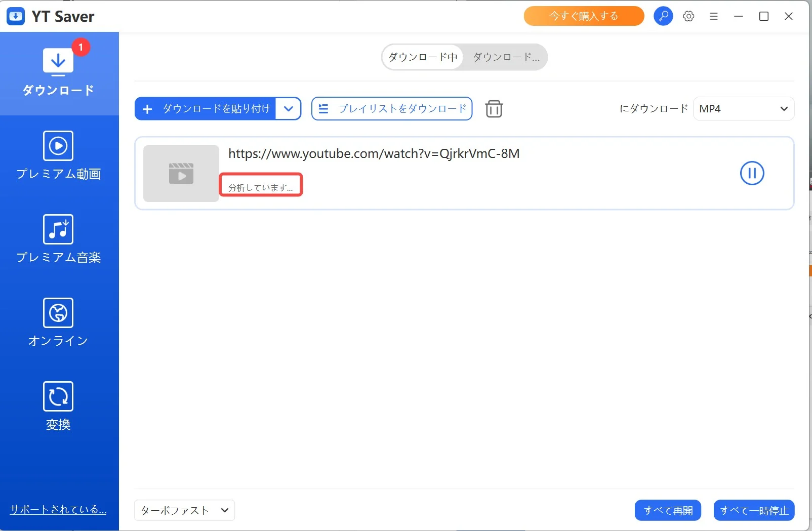This screenshot has height=531, width=812.
Task: Click ダウンロードを貼り付け button
Action: [206, 109]
